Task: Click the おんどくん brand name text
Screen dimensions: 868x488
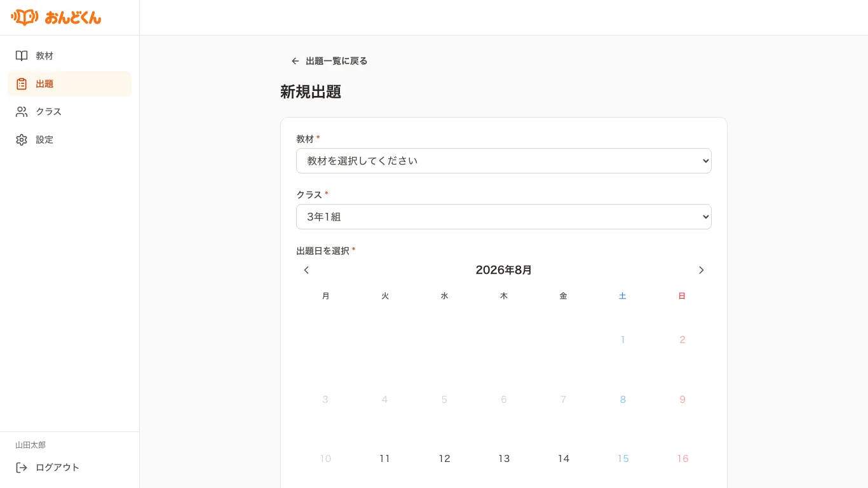Action: (x=73, y=18)
